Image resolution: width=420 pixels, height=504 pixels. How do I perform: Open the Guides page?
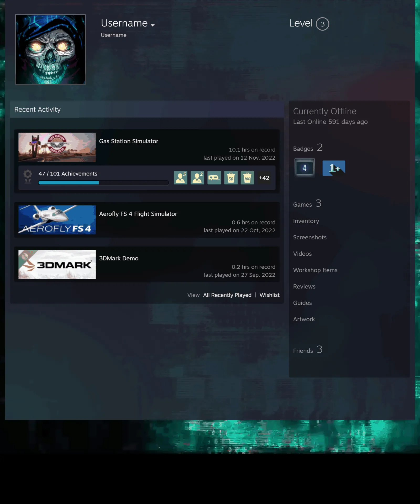[x=302, y=303]
